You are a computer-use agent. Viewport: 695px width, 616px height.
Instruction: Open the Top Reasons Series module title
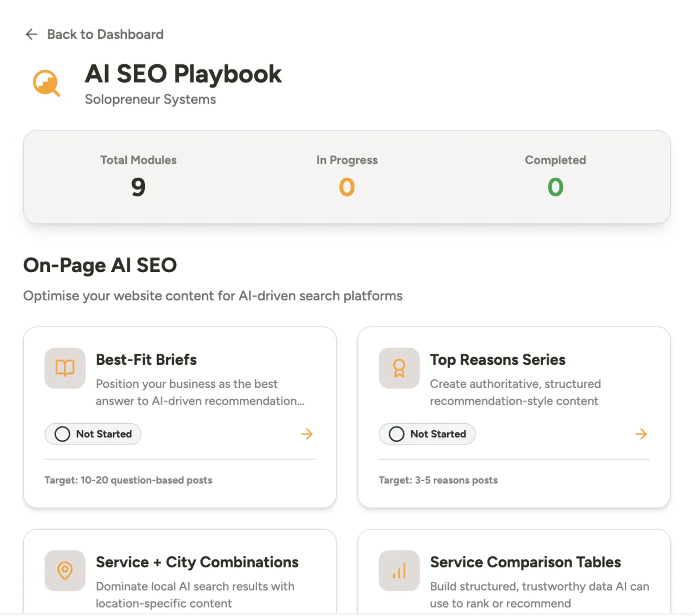click(498, 360)
